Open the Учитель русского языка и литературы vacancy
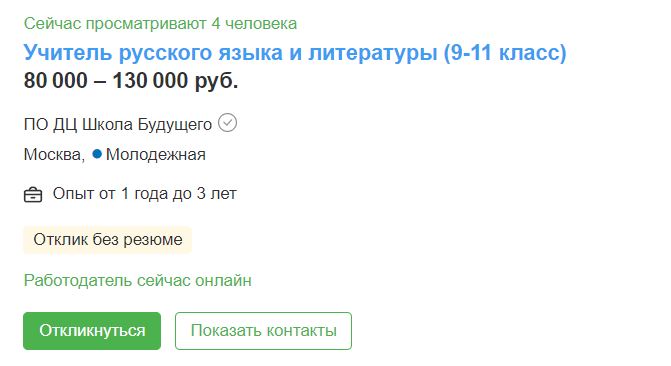This screenshot has width=671, height=366. pyautogui.click(x=295, y=53)
